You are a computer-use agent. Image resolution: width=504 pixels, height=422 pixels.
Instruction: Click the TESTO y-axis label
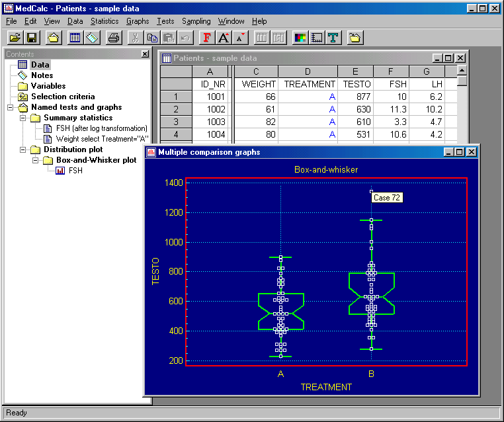(155, 271)
